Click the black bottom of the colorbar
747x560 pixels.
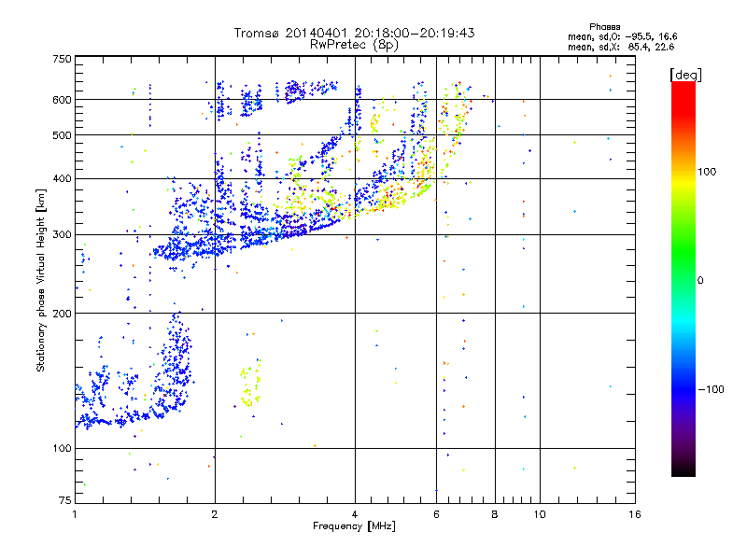684,469
